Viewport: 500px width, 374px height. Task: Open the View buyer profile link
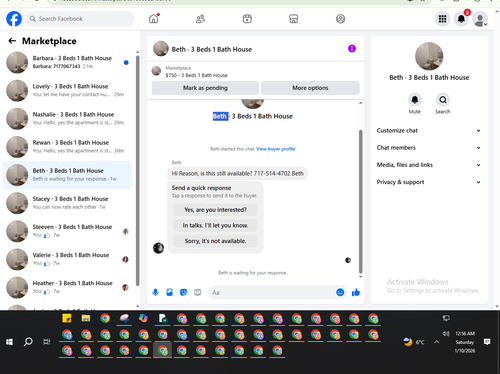pyautogui.click(x=276, y=149)
